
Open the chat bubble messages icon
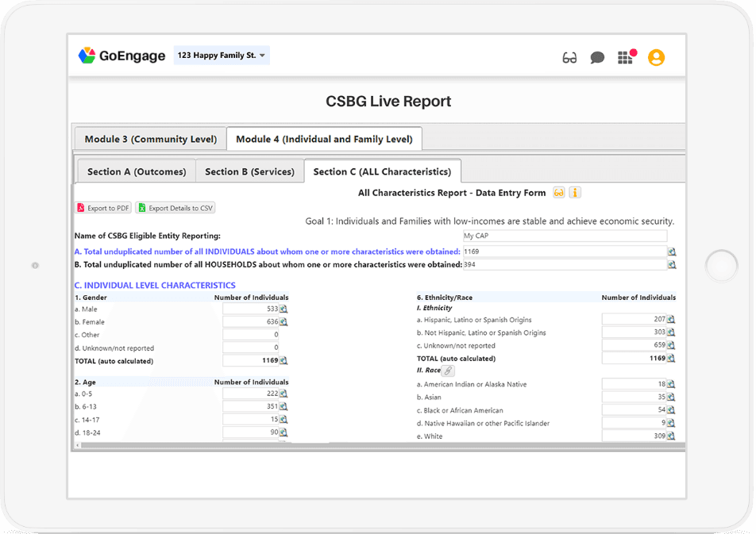coord(597,58)
